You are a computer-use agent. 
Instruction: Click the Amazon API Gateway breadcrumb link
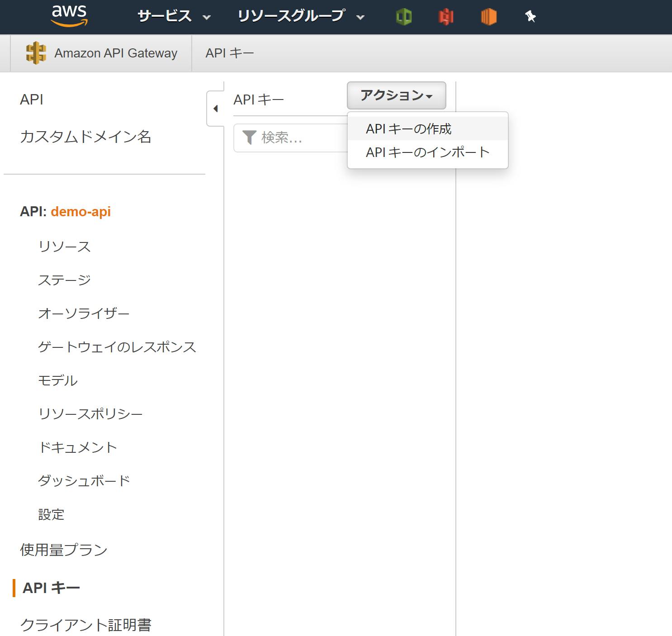[116, 53]
